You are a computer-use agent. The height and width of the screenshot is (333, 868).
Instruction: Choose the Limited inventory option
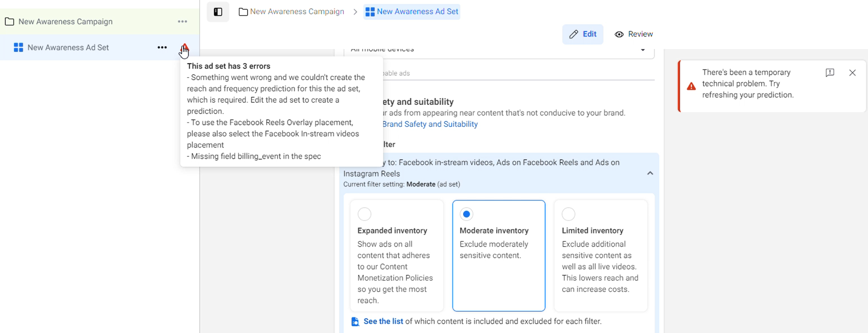coord(568,214)
